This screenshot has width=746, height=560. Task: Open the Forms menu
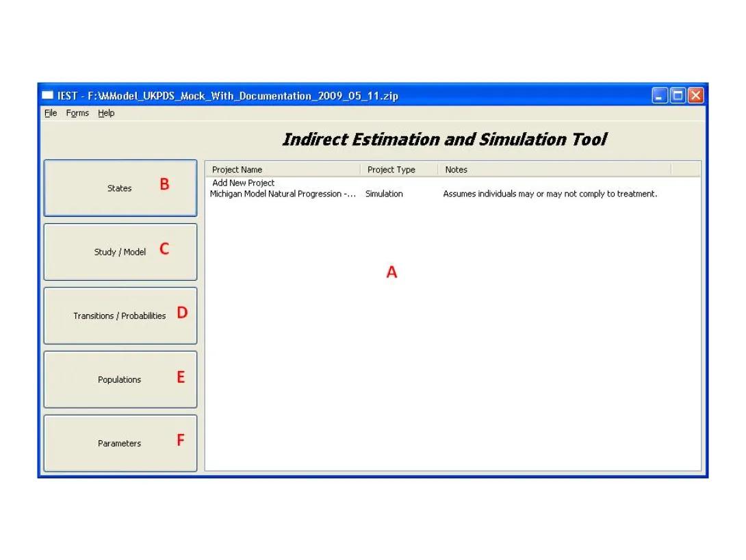coord(77,113)
